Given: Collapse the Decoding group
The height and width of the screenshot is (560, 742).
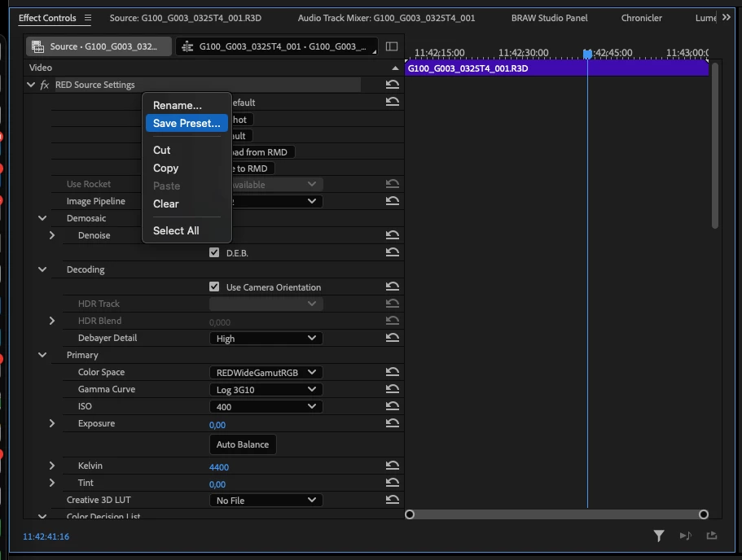Looking at the screenshot, I should pyautogui.click(x=42, y=269).
